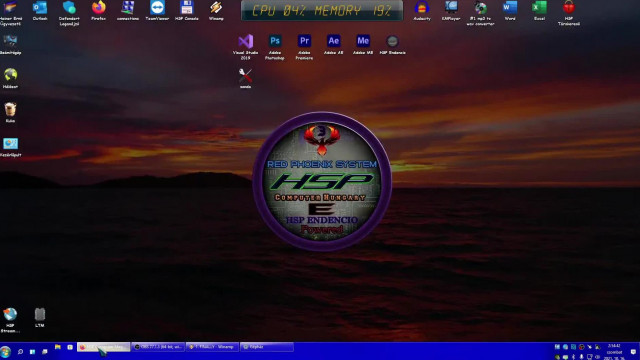Launch Word from the desktop
The width and height of the screenshot is (640, 360).
pos(510,11)
